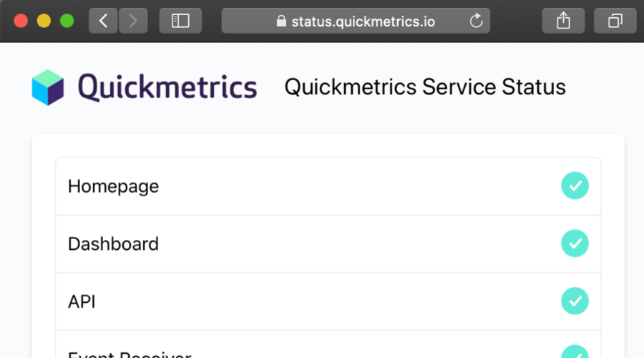644x358 pixels.
Task: Select the Event Receiver service row
Action: [x=328, y=344]
